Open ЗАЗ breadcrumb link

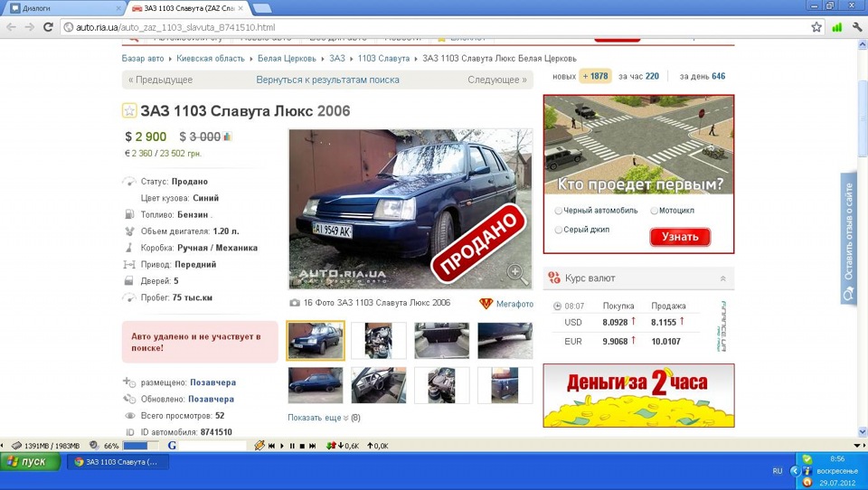point(337,58)
